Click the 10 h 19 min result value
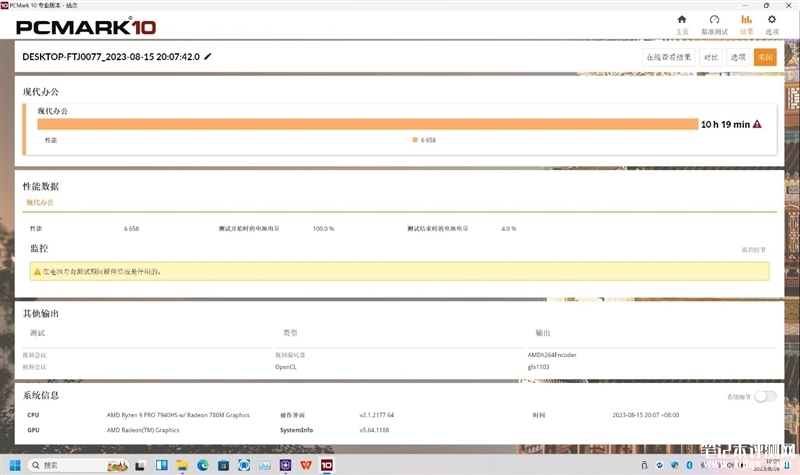The width and height of the screenshot is (800, 475). coord(725,124)
